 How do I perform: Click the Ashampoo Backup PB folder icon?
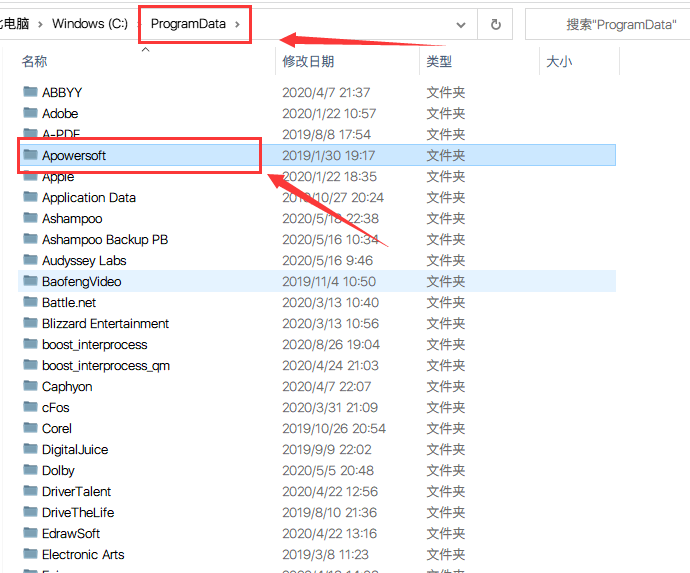[30, 239]
